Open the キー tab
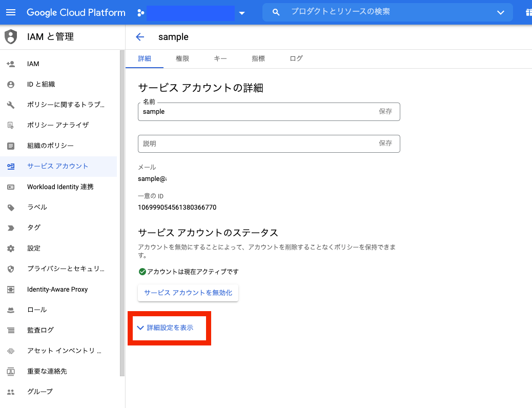The width and height of the screenshot is (532, 408). [220, 58]
